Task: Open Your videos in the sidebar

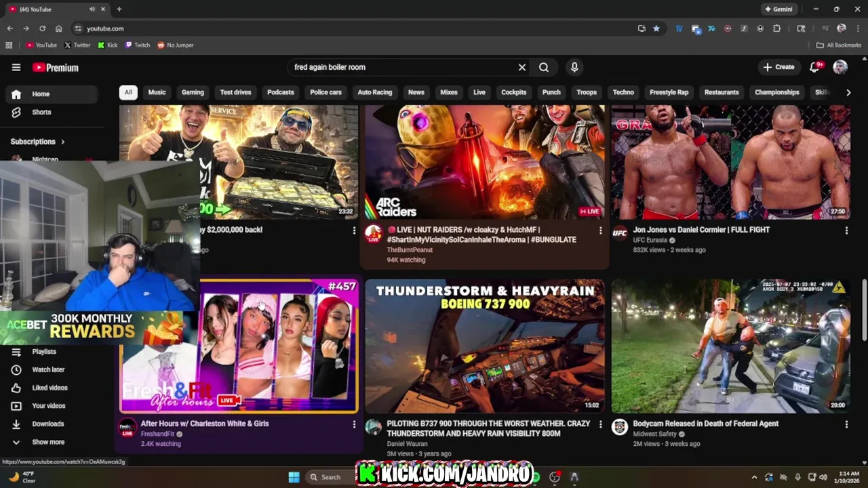Action: tap(50, 405)
